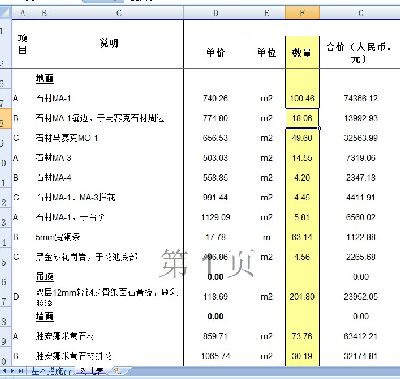Select column E header
Viewport: 400px width, 379px height.
point(267,13)
